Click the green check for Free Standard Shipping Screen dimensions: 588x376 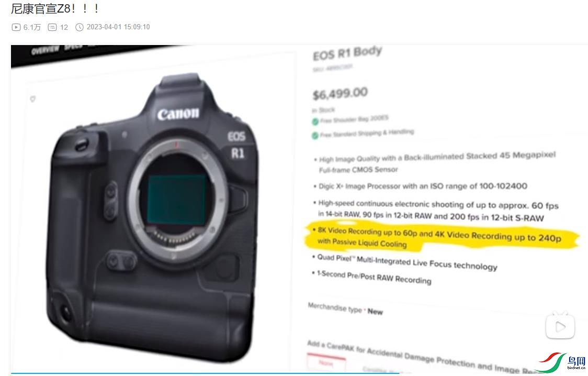(x=315, y=135)
